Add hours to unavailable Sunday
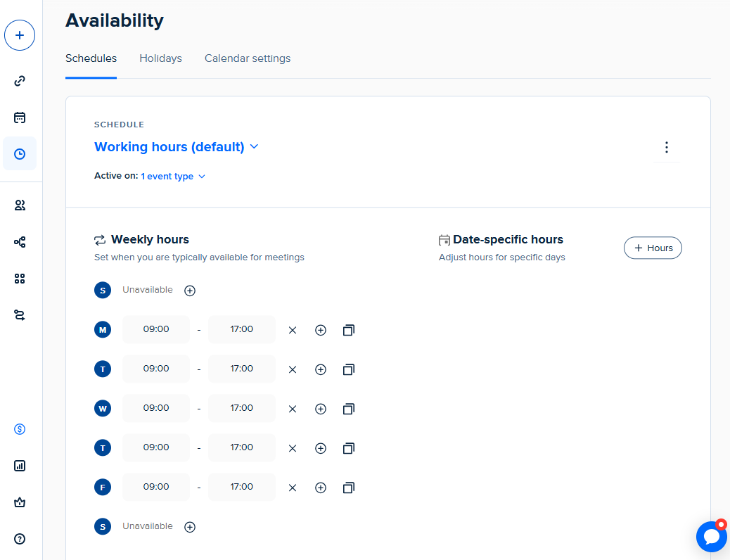The width and height of the screenshot is (730, 560). coord(189,291)
